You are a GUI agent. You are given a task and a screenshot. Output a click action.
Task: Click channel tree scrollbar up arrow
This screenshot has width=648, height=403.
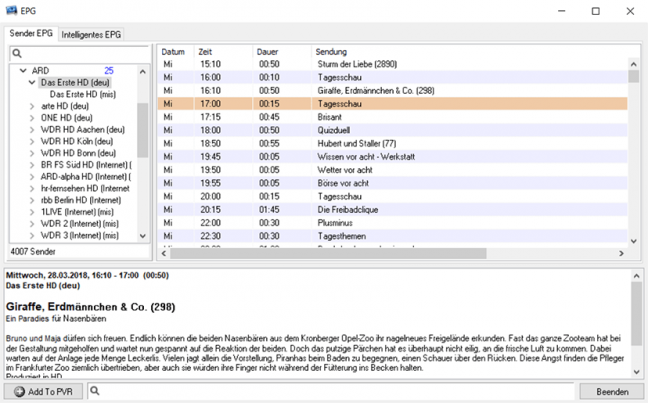143,72
